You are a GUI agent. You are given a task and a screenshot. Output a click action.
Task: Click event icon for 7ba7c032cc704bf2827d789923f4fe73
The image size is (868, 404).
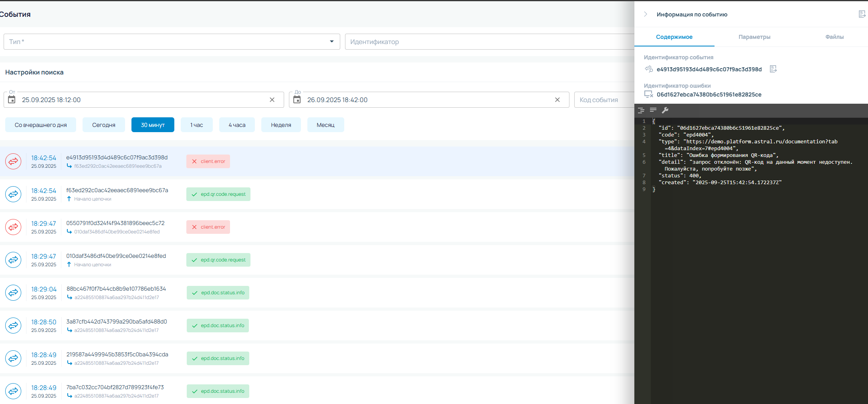coord(13,391)
